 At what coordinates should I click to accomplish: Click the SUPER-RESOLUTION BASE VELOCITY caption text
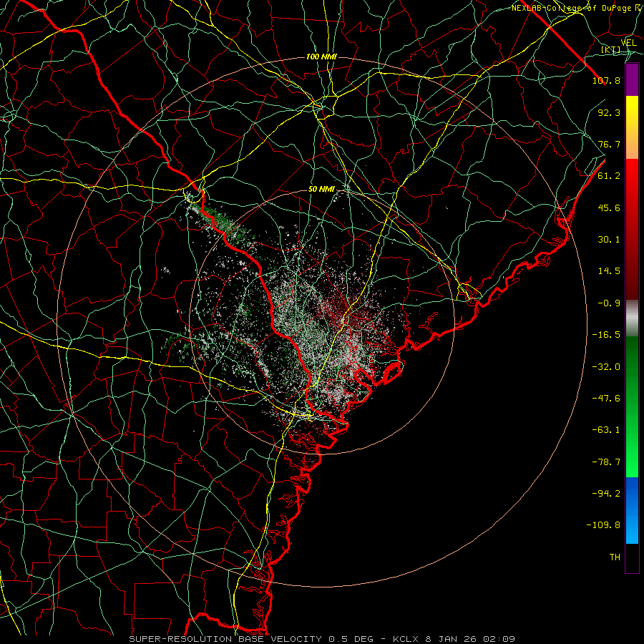coord(225,639)
